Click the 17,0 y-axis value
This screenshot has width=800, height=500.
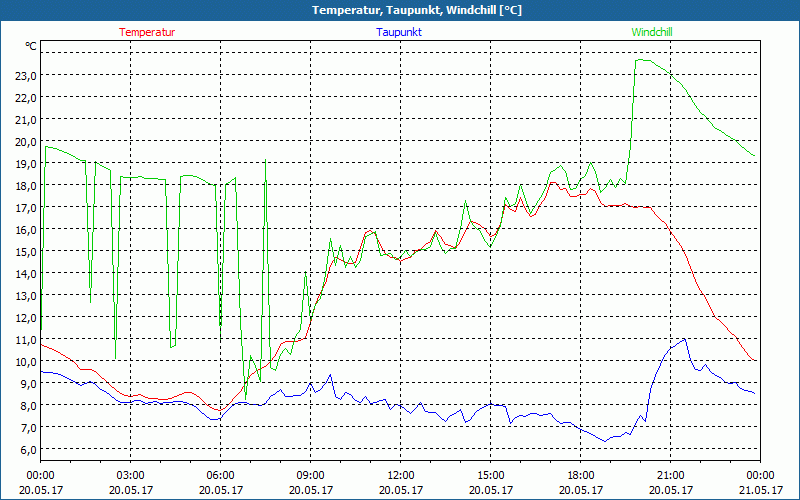tap(26, 208)
